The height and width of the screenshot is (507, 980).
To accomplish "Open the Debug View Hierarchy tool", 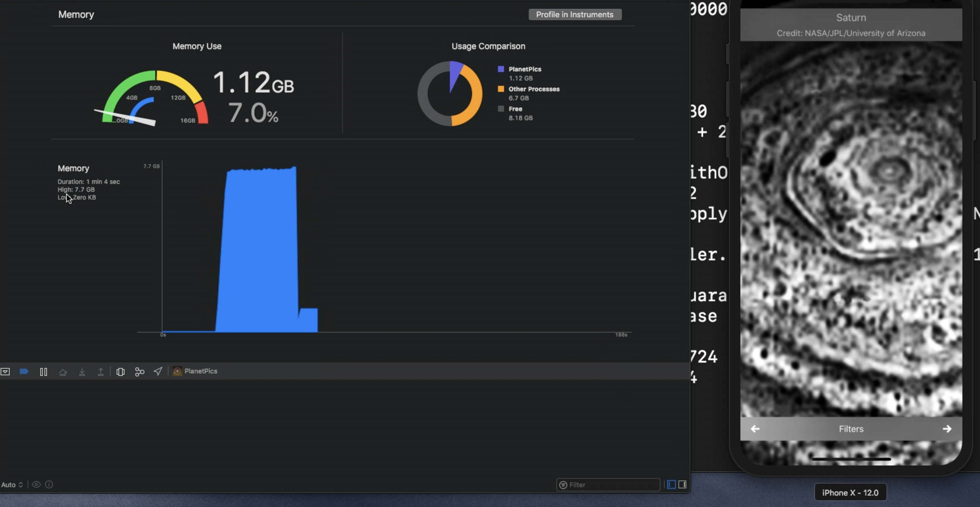I will click(x=120, y=372).
